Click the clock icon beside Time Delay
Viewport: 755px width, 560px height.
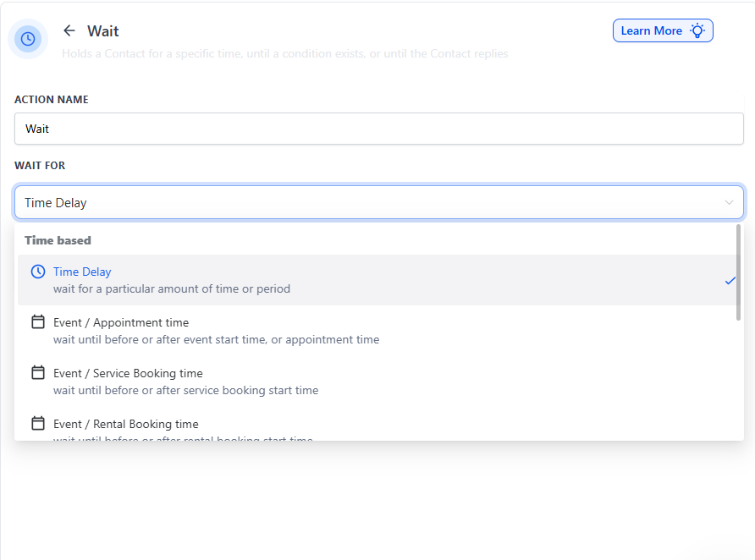38,272
